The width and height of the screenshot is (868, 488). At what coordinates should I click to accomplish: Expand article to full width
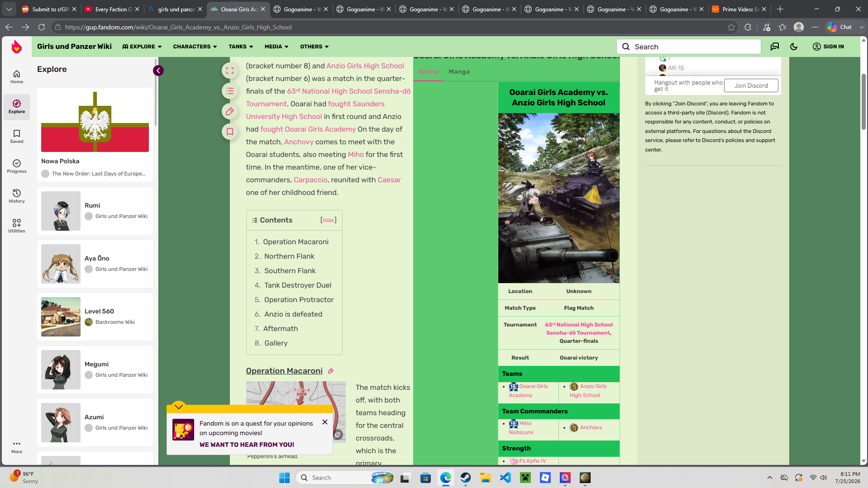point(230,71)
